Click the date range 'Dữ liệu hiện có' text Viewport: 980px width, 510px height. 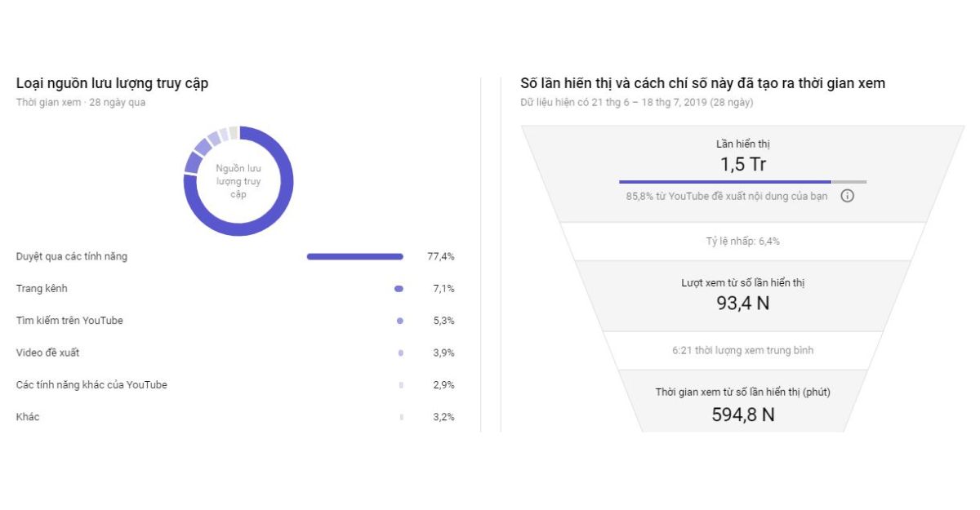(x=637, y=103)
